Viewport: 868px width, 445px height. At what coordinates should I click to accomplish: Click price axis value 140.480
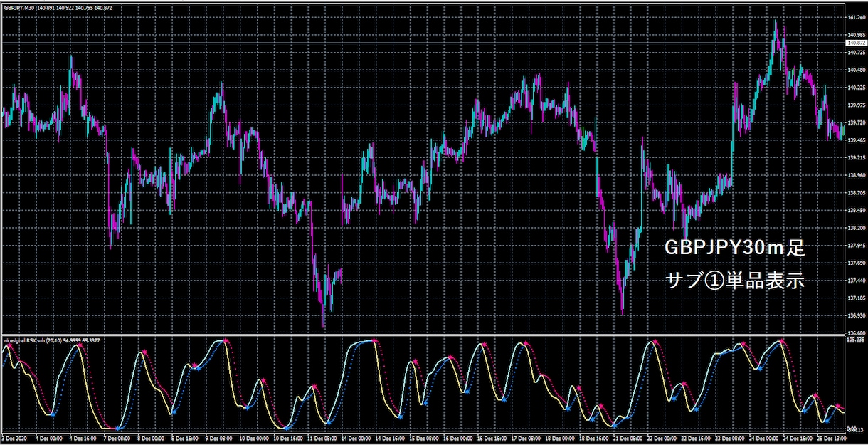856,70
